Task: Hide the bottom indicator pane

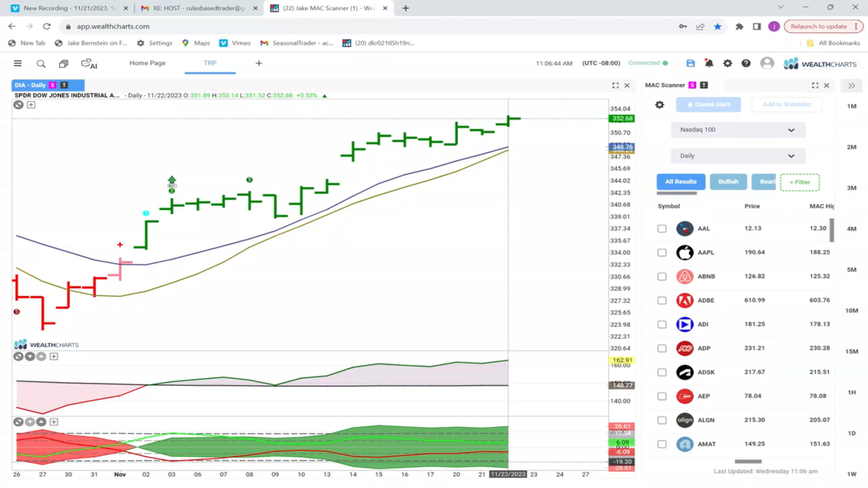Action: [18, 422]
